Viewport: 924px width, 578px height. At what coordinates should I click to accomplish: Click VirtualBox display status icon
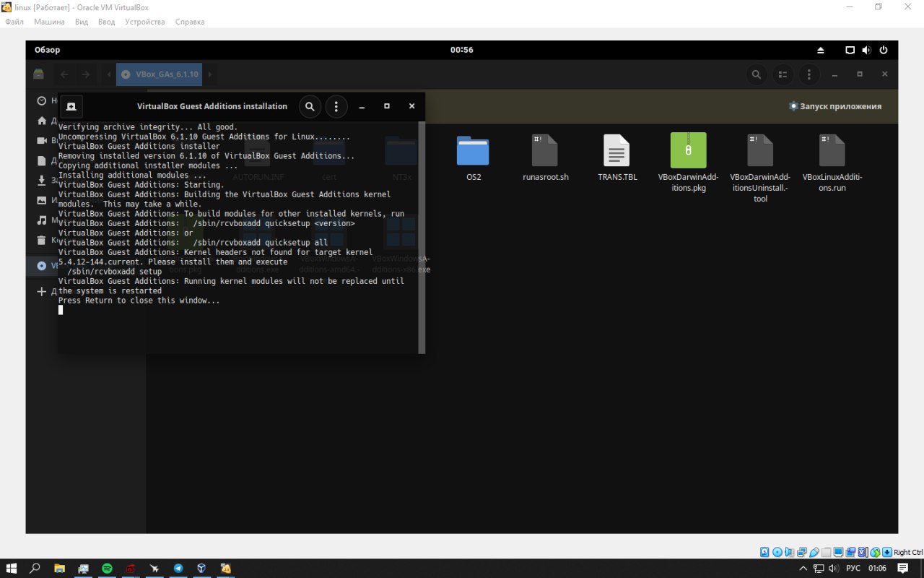pos(839,552)
